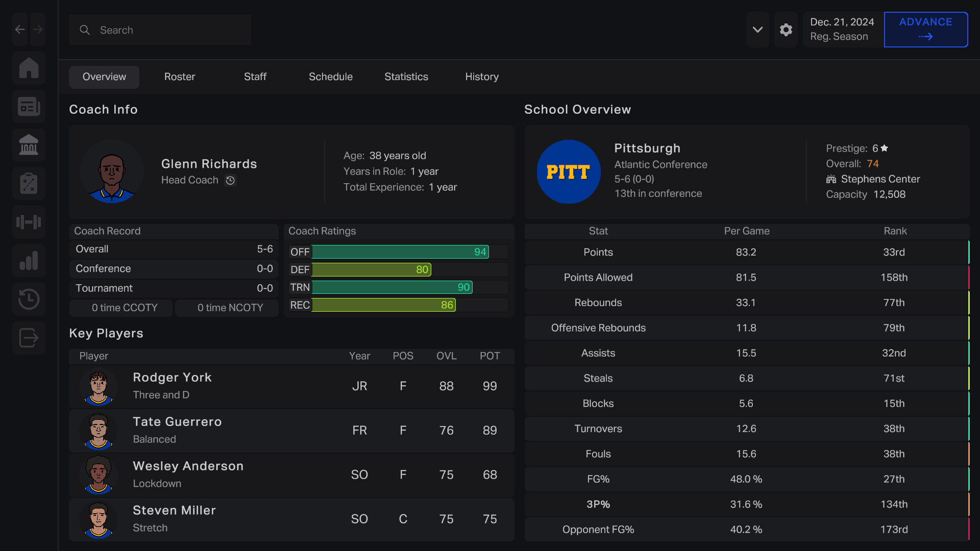This screenshot has width=980, height=551.
Task: Open the settings gear icon
Action: click(x=786, y=30)
